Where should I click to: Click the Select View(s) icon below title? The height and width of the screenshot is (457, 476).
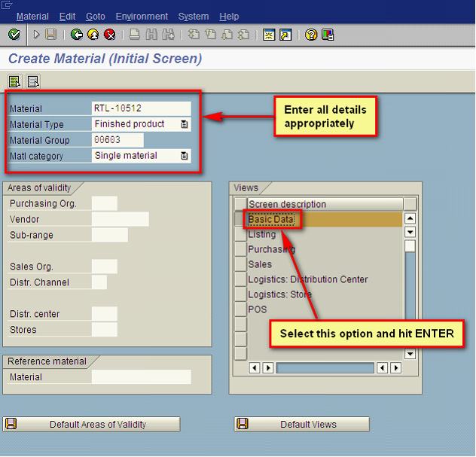click(14, 81)
